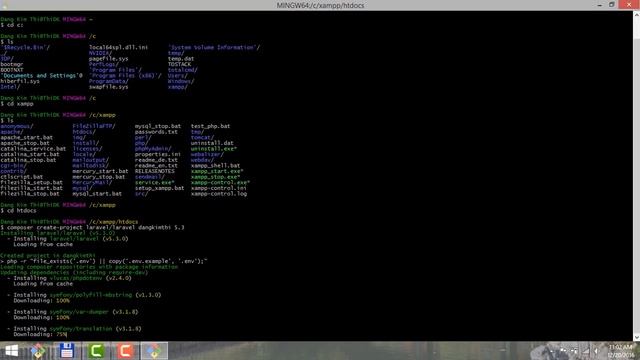This screenshot has width=640, height=360.
Task: Click the 'Installing symfony/var-dumper' line
Action: point(73,312)
